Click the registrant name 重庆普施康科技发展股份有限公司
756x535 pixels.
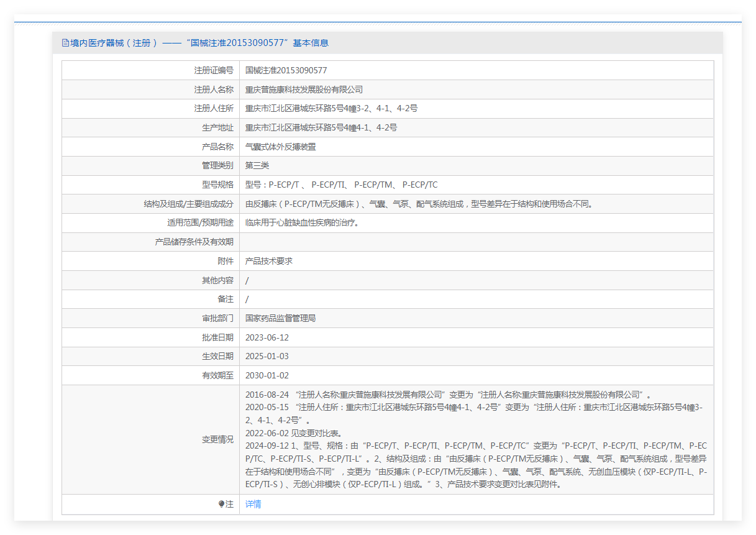click(304, 90)
